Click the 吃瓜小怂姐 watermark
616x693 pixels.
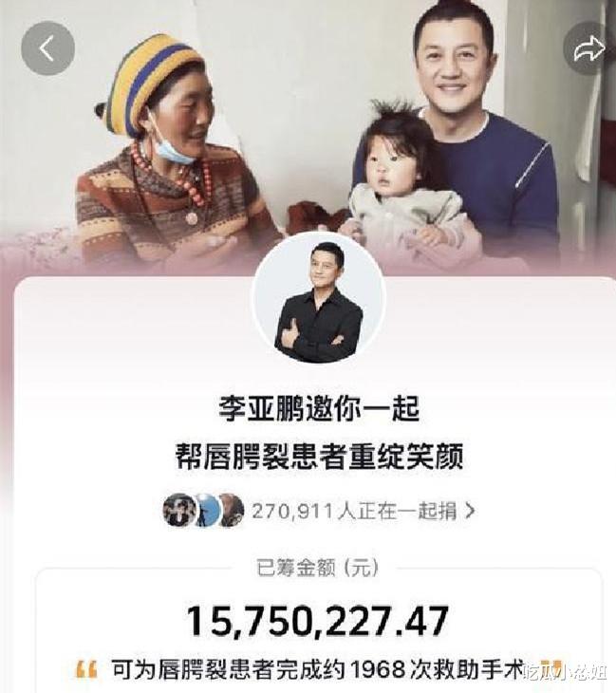[567, 674]
